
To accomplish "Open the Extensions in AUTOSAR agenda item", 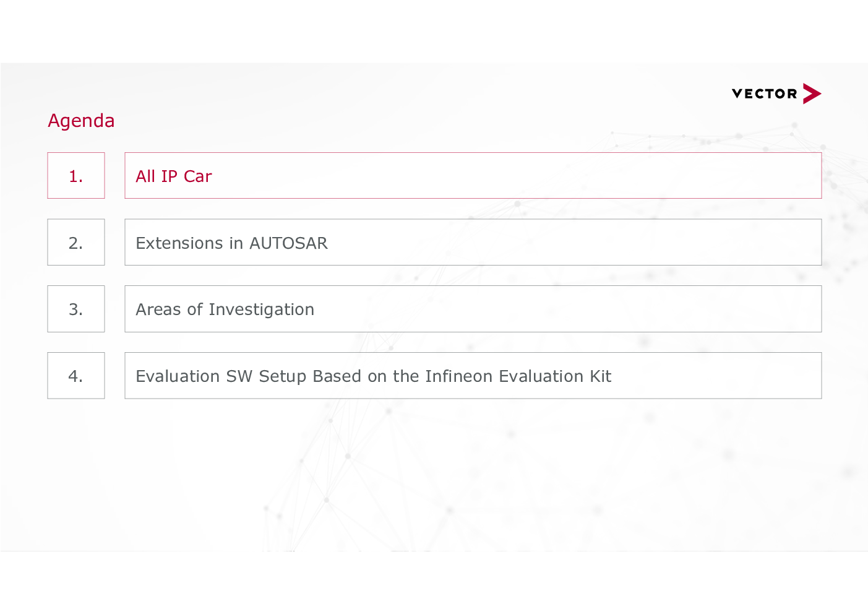I will [x=473, y=243].
